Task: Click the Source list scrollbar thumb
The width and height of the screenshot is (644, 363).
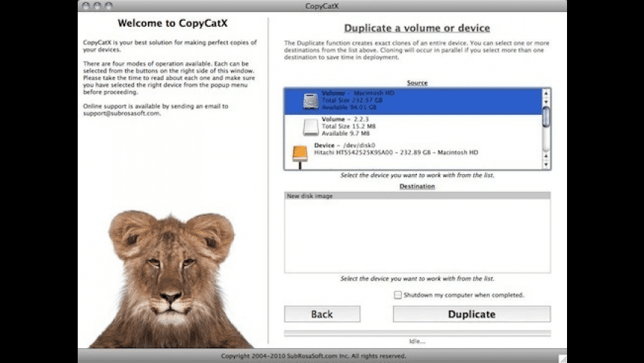Action: pos(546,116)
